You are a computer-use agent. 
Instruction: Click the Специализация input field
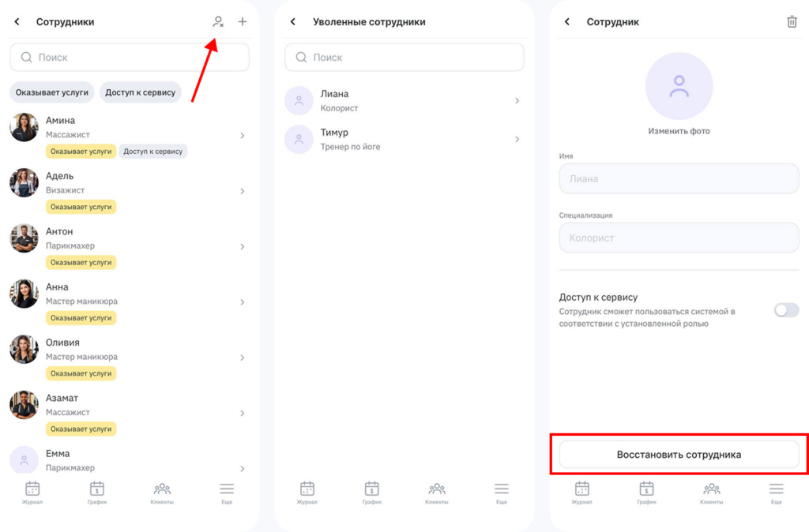point(679,238)
